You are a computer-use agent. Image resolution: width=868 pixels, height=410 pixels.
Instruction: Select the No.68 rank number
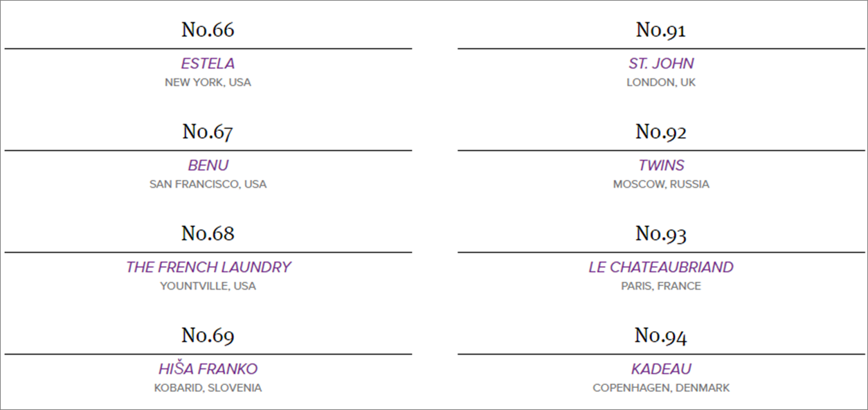pyautogui.click(x=208, y=233)
